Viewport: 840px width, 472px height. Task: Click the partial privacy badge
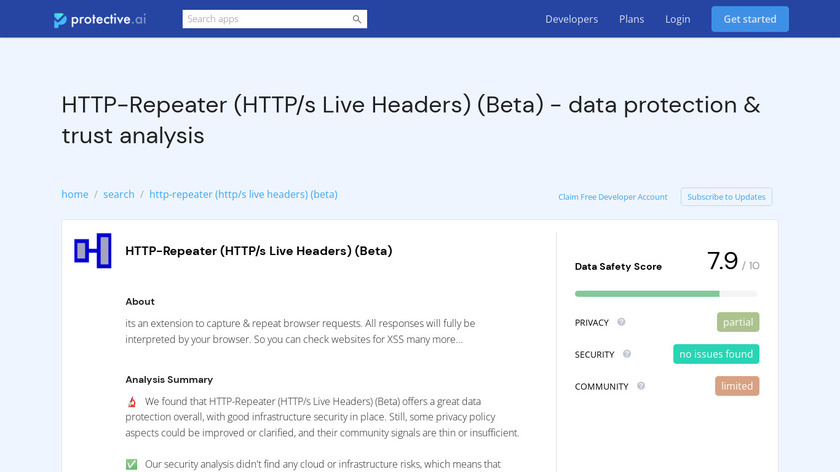[738, 322]
